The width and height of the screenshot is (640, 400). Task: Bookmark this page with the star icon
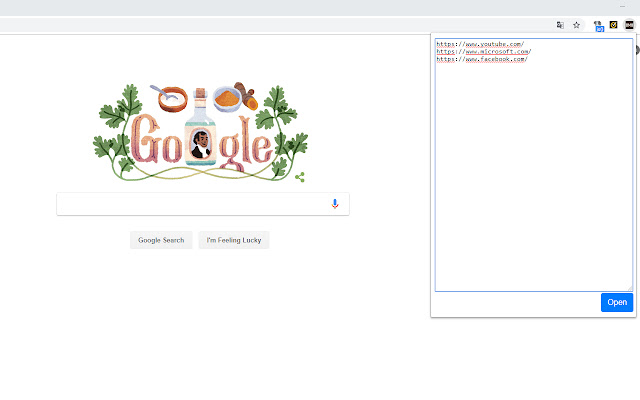coord(576,25)
